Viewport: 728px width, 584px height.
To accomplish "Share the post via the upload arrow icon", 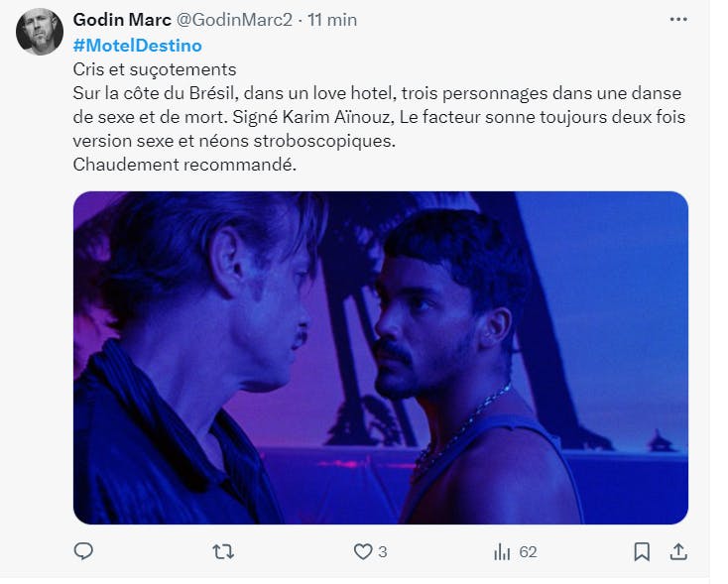I will (x=678, y=552).
